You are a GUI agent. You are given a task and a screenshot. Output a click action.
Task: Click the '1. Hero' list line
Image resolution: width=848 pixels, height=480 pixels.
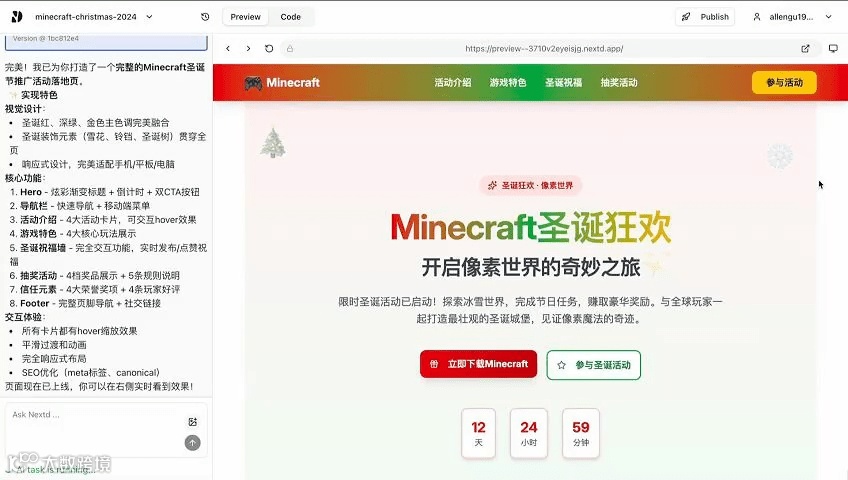coord(105,192)
